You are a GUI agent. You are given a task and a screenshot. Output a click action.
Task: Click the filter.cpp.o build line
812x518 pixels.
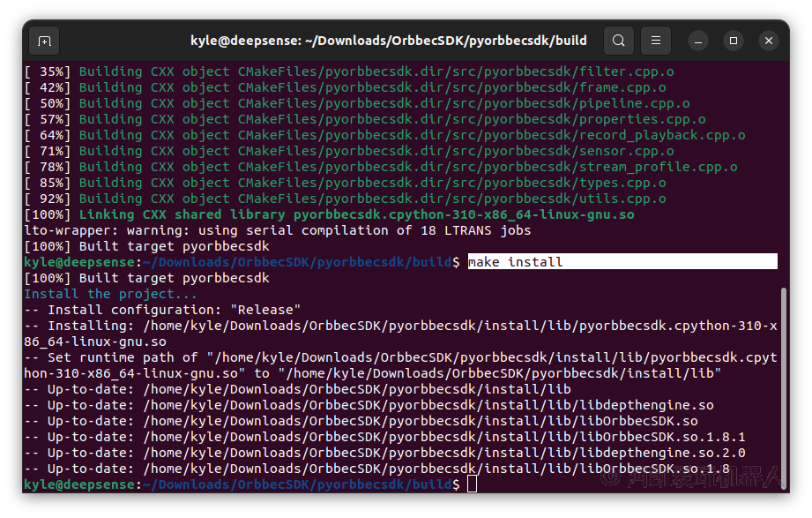click(x=349, y=71)
